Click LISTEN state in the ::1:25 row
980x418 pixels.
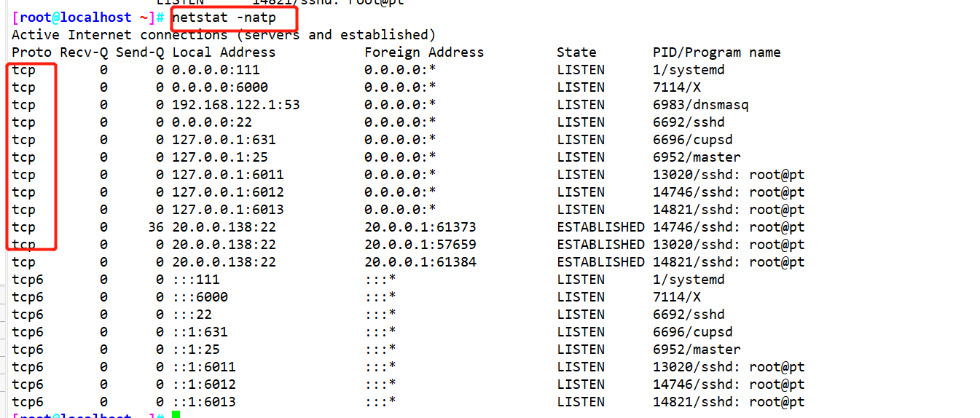(x=581, y=350)
